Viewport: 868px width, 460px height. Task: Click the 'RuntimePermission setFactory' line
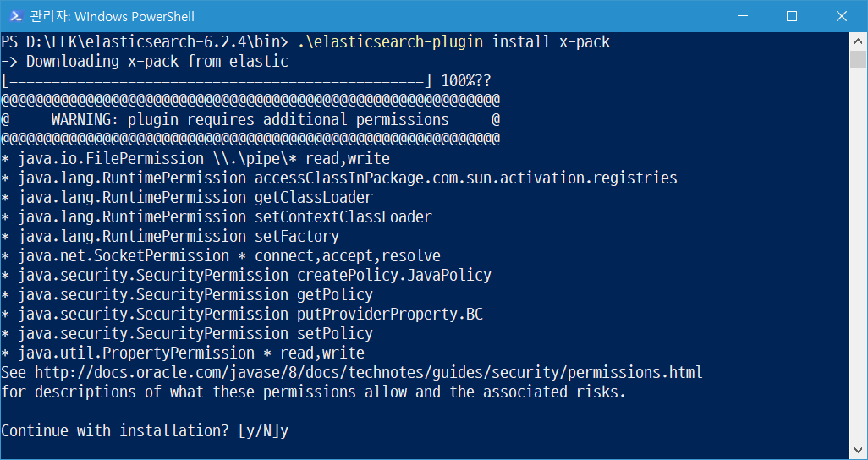(x=170, y=237)
